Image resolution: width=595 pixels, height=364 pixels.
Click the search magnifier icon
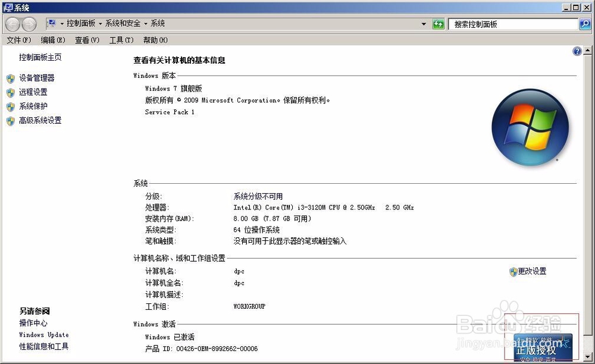coord(585,24)
